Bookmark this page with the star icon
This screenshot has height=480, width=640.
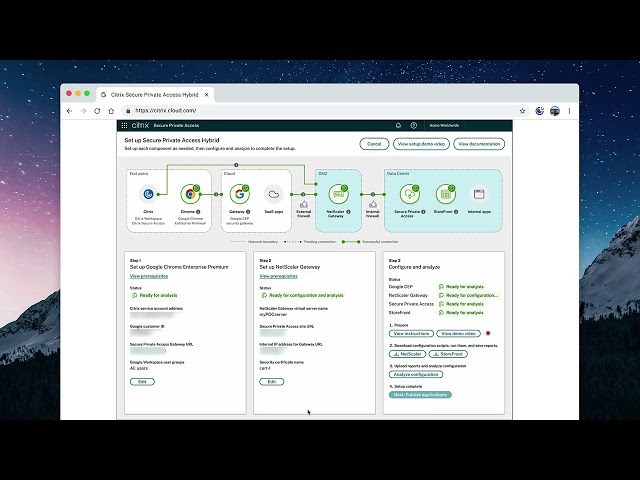(x=522, y=111)
